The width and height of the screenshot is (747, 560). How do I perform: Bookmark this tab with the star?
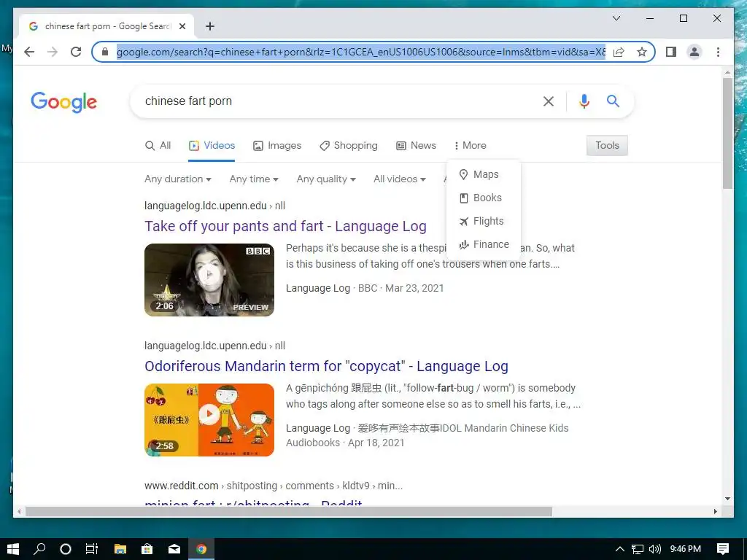(x=642, y=52)
